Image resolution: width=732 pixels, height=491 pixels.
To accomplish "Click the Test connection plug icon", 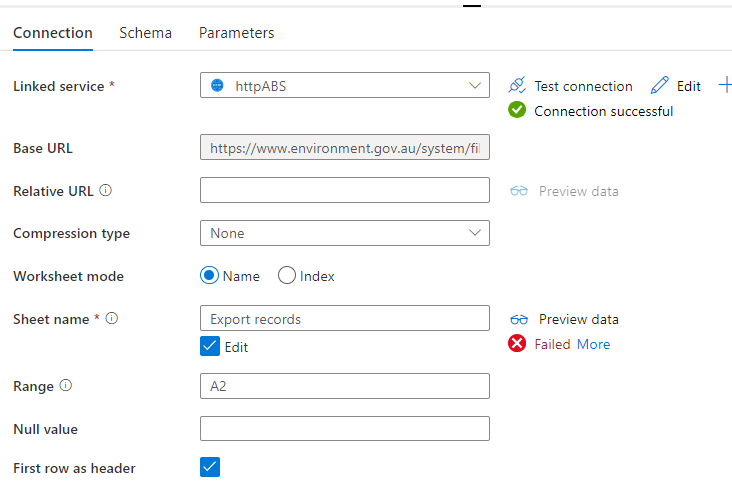I will [517, 85].
